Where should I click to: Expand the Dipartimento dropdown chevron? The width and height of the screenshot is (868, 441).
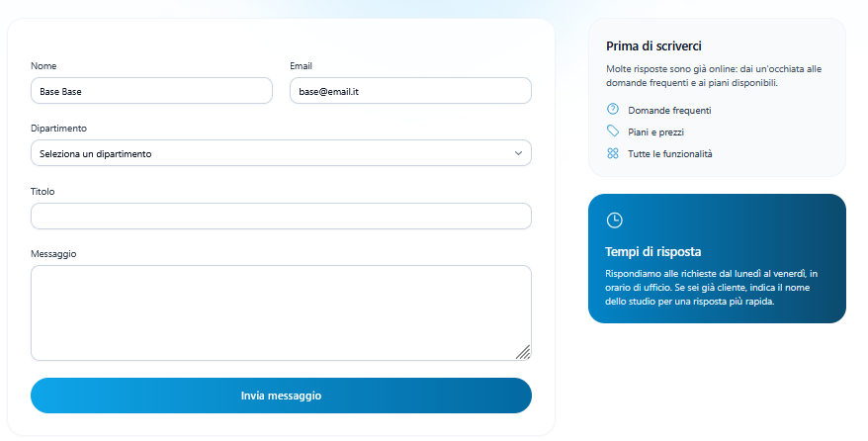tap(518, 153)
